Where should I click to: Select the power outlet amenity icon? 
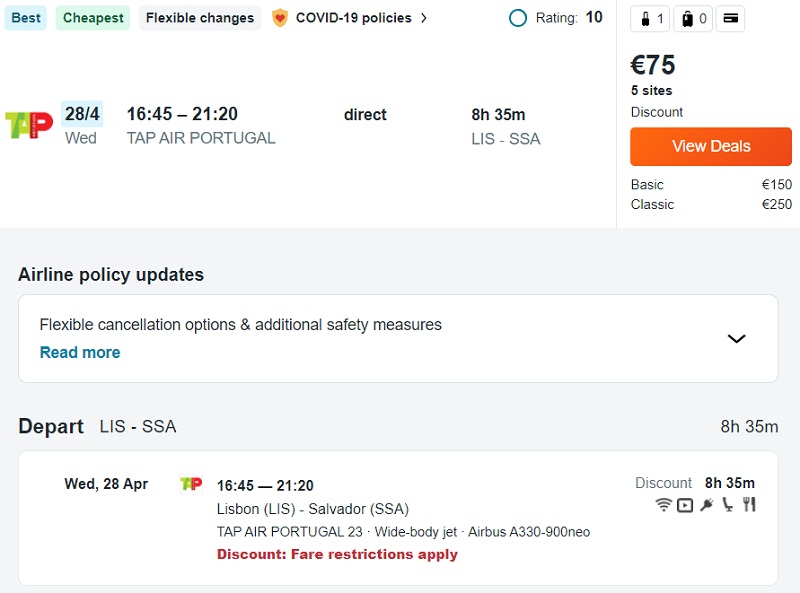(706, 505)
